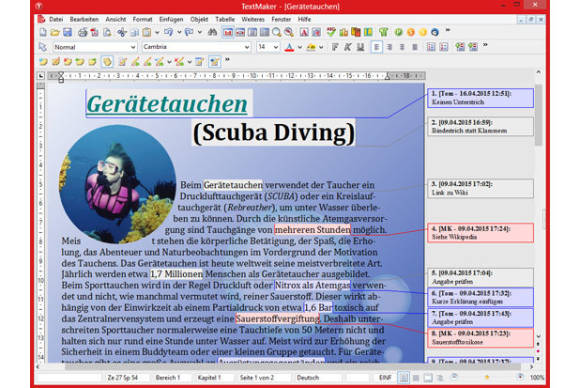580x388 pixels.
Task: Expand the highlight color dropdown arrow
Action: tap(321, 47)
